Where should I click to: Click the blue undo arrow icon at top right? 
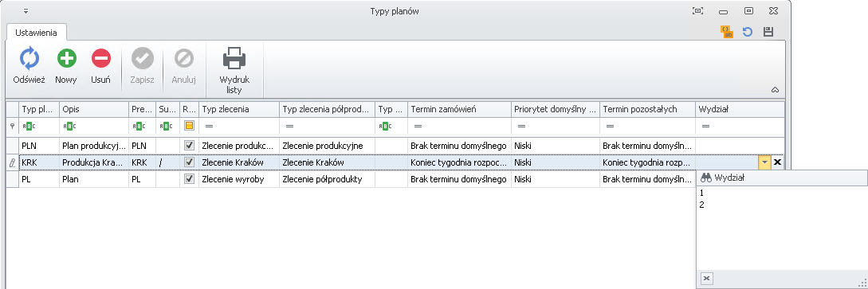click(x=748, y=32)
